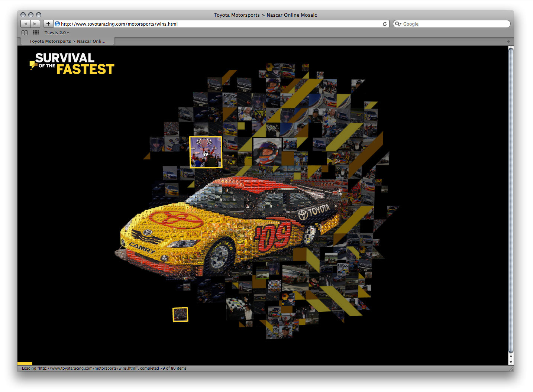
Task: Select the Toyota Motorsports > Nascar Onli... tab
Action: tap(67, 41)
